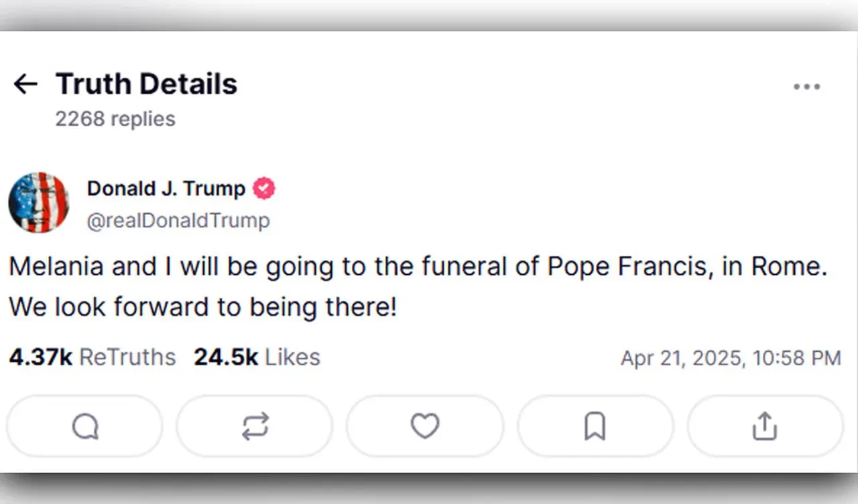Toggle bookmark saved status for this post
The width and height of the screenshot is (858, 504).
tap(595, 426)
